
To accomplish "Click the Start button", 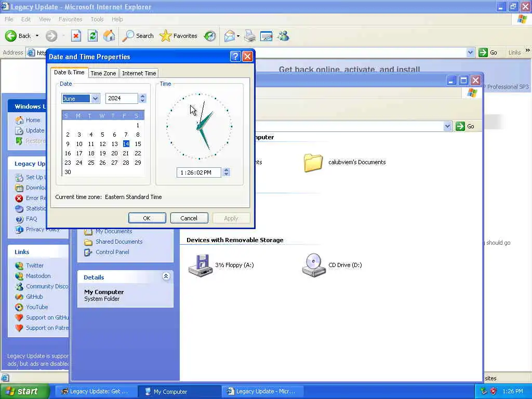I will (24, 391).
